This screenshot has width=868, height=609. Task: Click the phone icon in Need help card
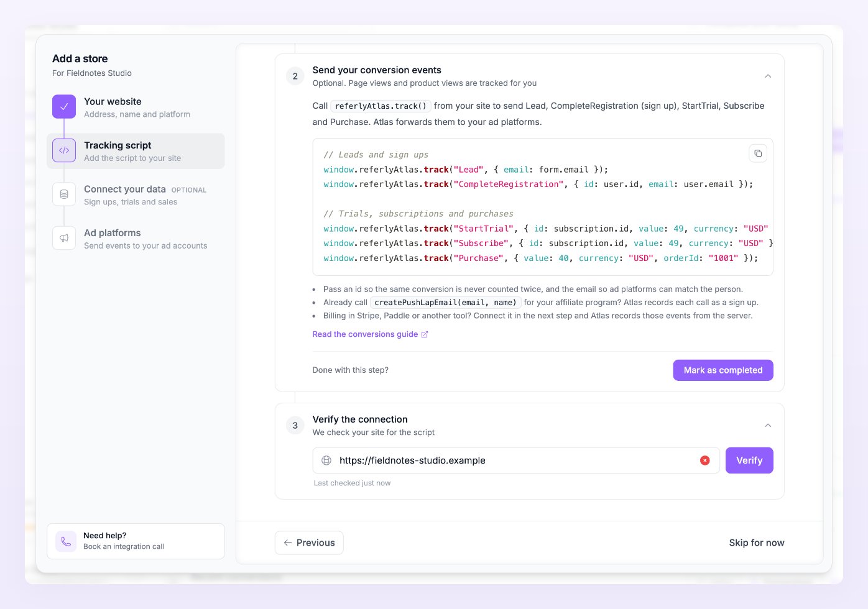[66, 541]
